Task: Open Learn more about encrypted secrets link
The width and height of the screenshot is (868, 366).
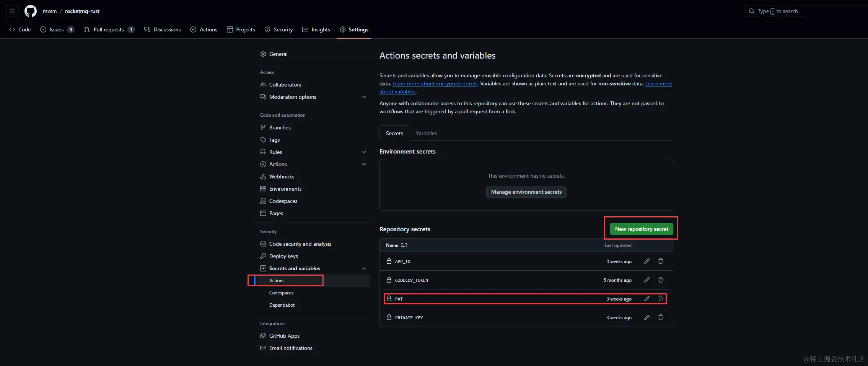Action: coord(435,83)
